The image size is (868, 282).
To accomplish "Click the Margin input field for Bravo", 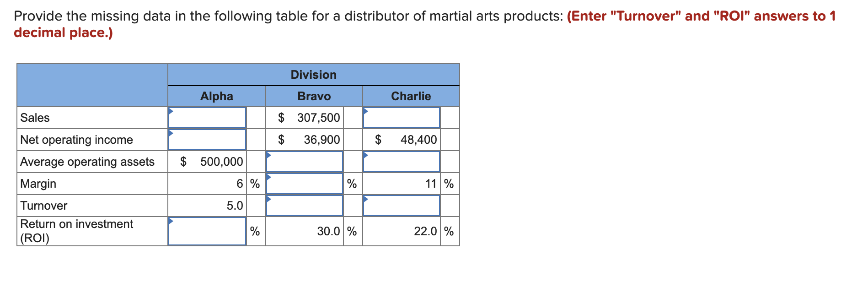I will click(x=305, y=184).
